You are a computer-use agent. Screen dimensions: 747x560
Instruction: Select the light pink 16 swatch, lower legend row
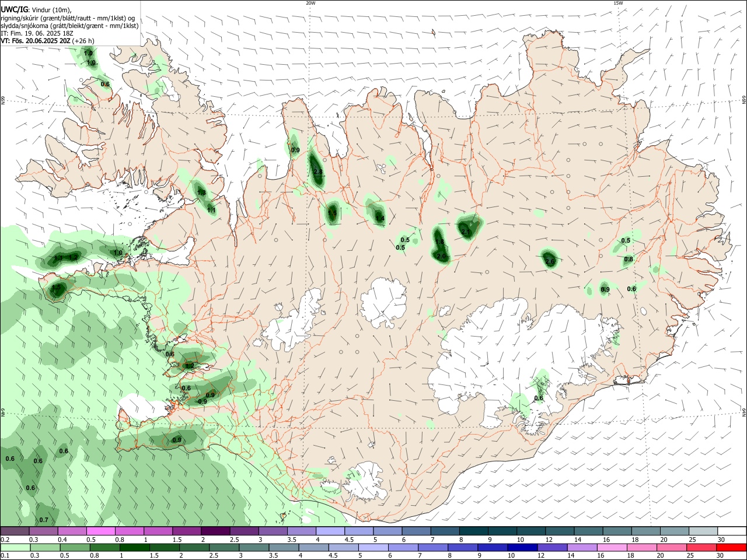point(612,547)
